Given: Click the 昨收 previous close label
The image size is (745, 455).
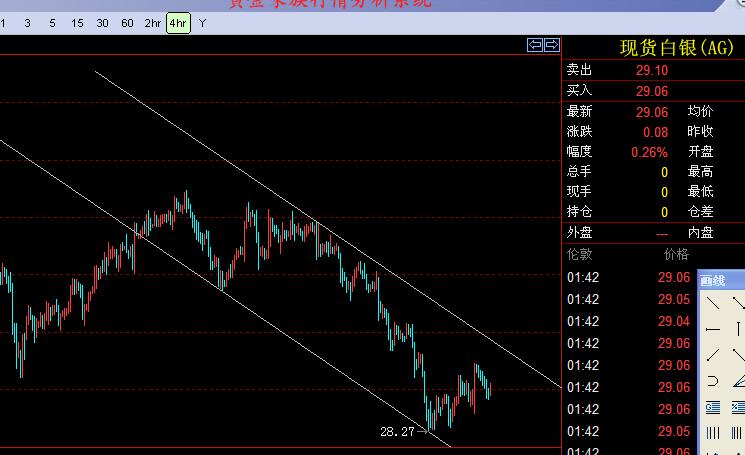Looking at the screenshot, I should click(700, 131).
